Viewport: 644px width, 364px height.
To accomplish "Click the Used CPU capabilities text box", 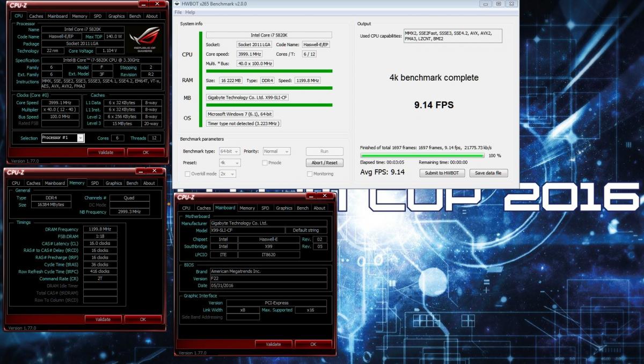I will pos(452,36).
